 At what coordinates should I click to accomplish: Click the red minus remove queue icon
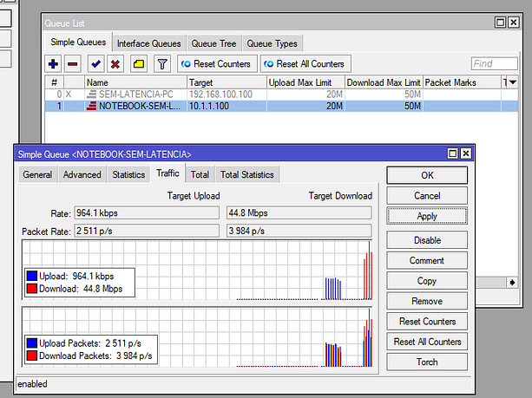(74, 64)
